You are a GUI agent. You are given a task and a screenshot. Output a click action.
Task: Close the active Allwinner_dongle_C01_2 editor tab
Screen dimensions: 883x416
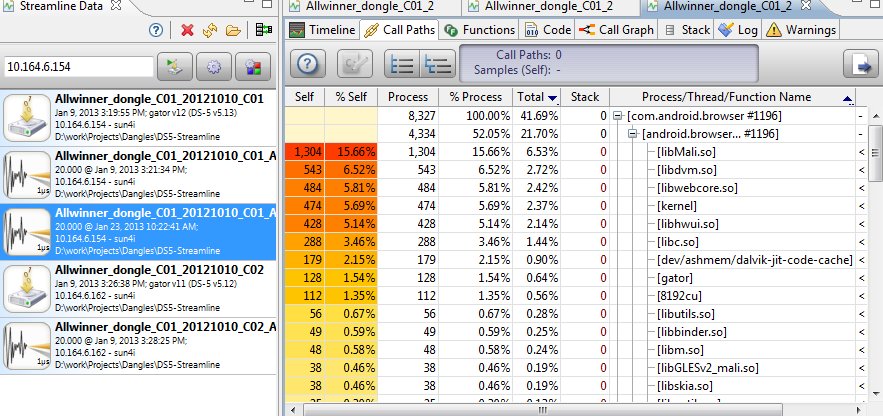[805, 6]
